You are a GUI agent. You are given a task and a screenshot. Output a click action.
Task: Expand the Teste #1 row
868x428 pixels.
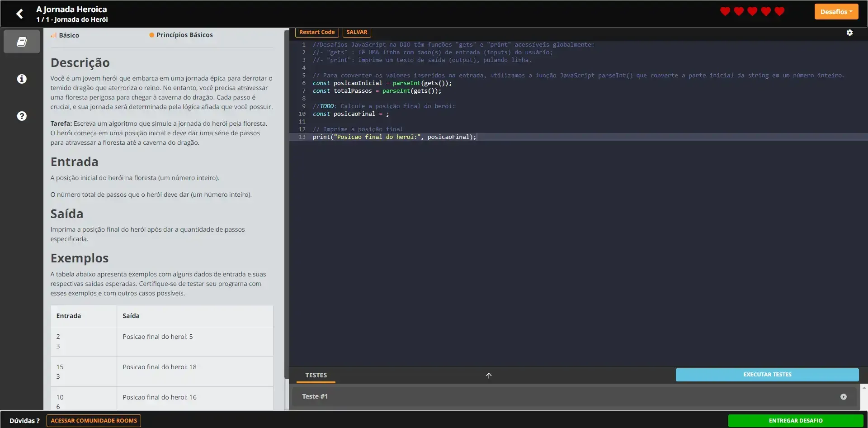click(x=575, y=397)
